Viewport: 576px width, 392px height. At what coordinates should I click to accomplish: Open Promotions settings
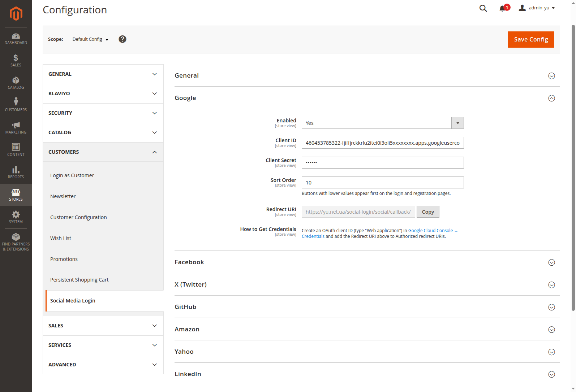pos(64,259)
